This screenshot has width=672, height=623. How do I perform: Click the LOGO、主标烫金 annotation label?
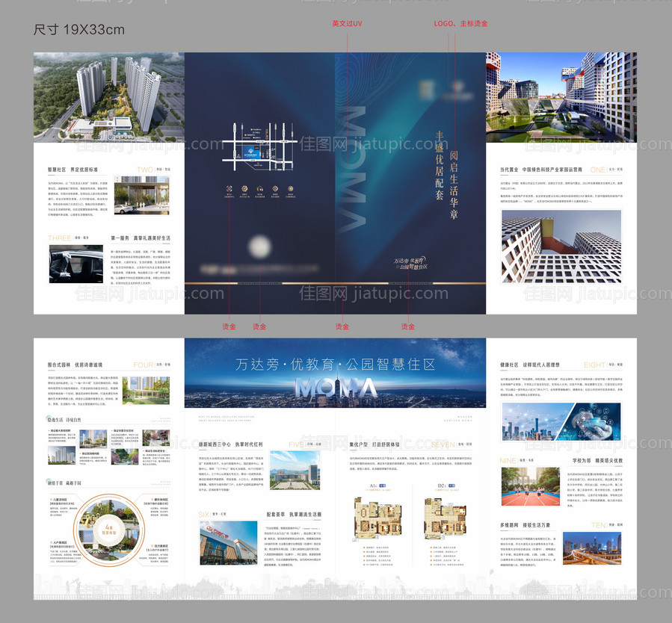[460, 24]
